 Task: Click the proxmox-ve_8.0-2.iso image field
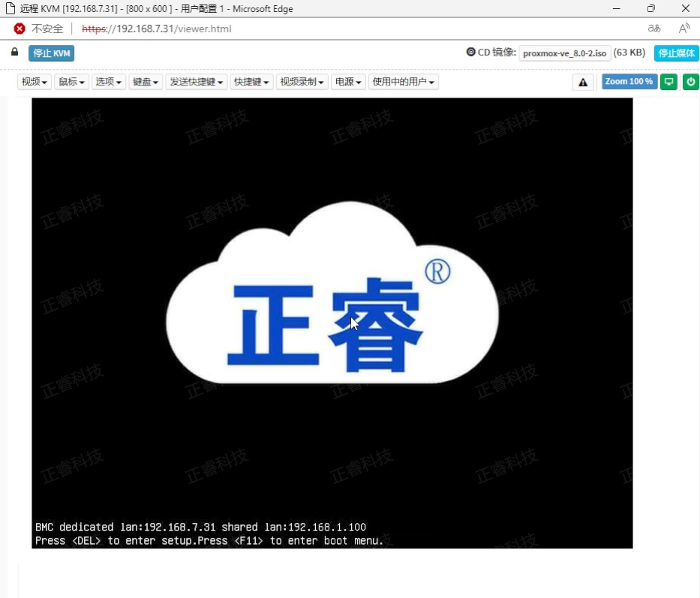565,53
